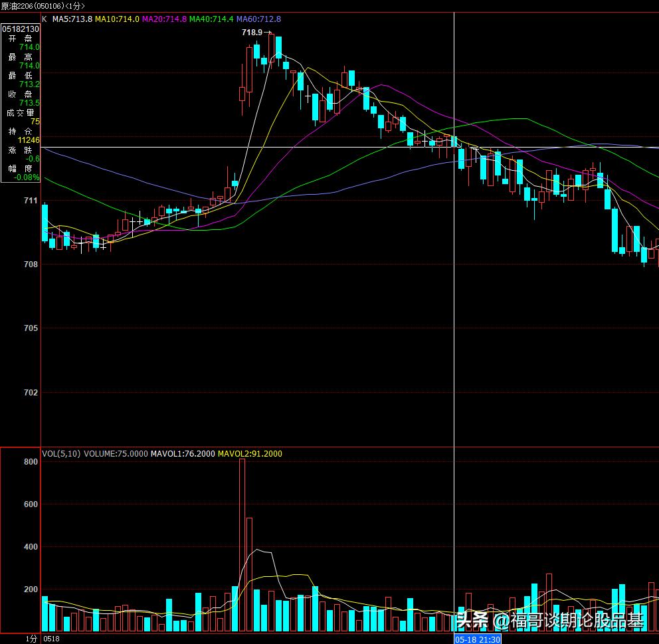The image size is (659, 644).
Task: Click the 05182130 timestamp in info box
Action: (x=21, y=29)
